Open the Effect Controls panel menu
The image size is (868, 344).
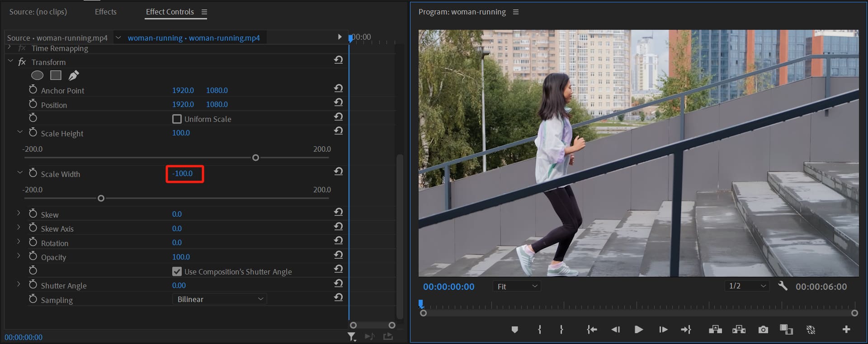click(x=204, y=12)
